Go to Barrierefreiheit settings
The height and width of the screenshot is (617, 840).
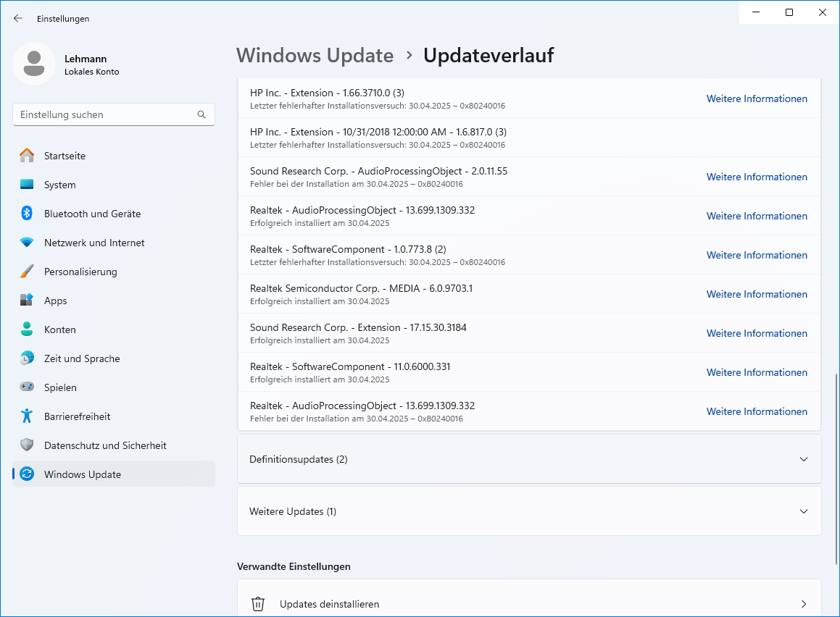[114, 416]
